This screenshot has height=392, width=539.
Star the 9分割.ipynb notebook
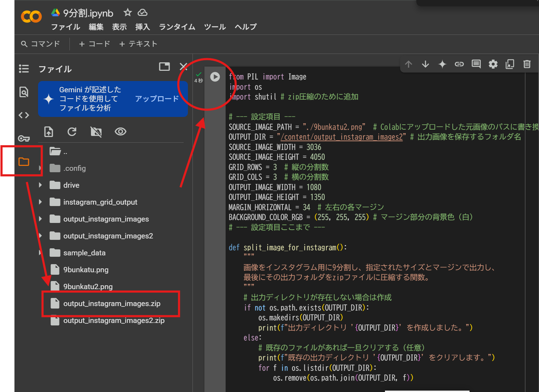[128, 13]
